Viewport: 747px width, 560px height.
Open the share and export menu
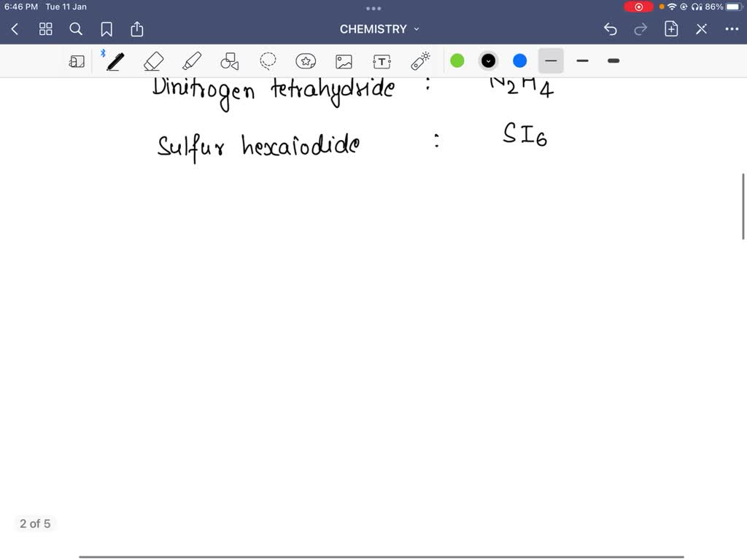tap(137, 29)
